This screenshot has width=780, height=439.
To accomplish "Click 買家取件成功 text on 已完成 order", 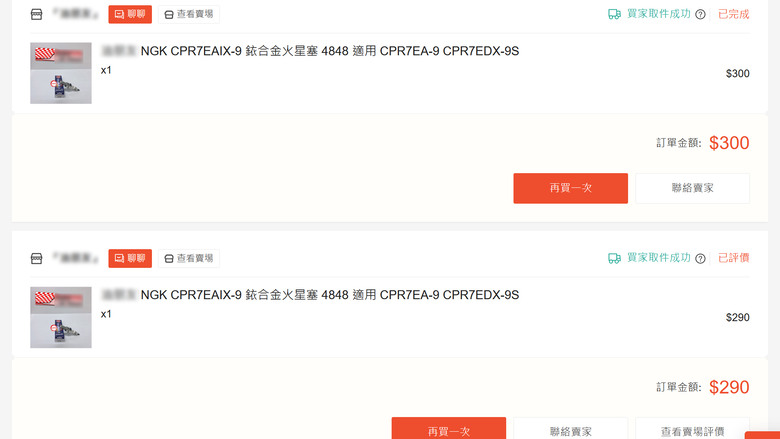I will pos(659,14).
